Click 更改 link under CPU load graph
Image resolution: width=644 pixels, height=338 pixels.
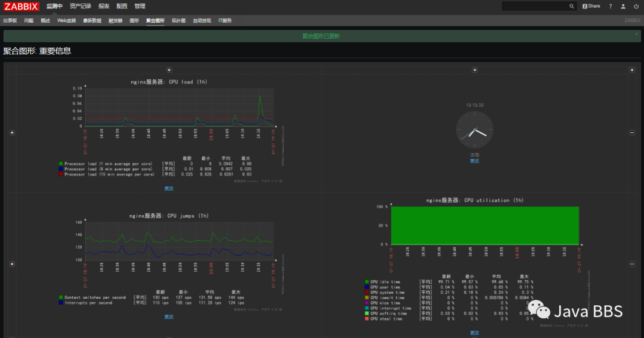click(x=169, y=188)
